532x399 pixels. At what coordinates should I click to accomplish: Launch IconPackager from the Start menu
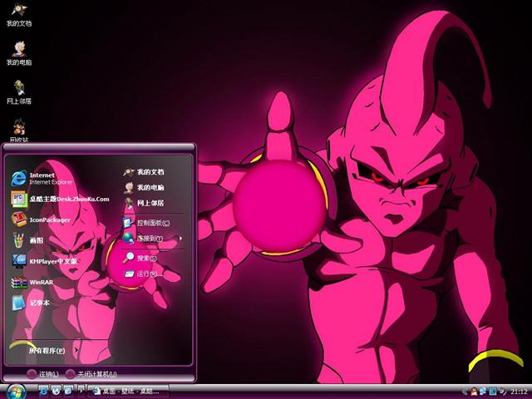coord(41,219)
